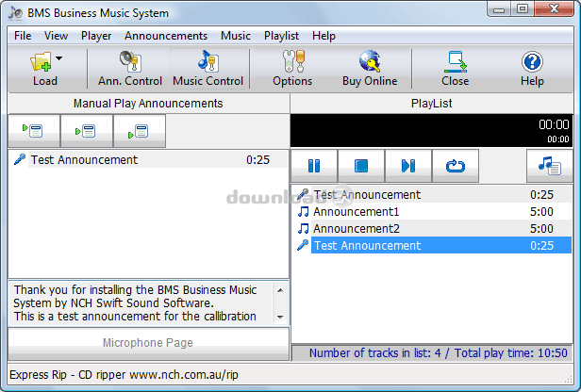Select first Test Announcement playlist row

tap(432, 194)
